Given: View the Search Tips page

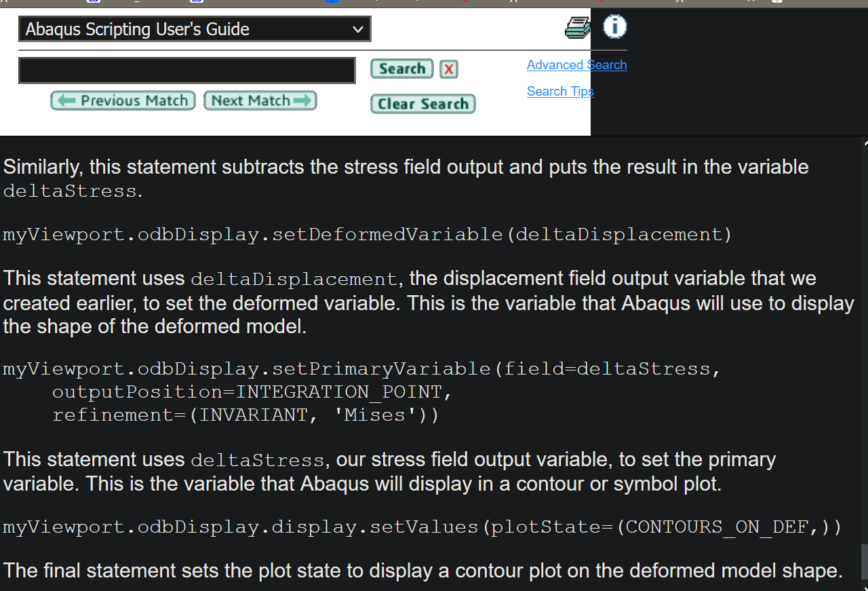Looking at the screenshot, I should click(x=560, y=91).
